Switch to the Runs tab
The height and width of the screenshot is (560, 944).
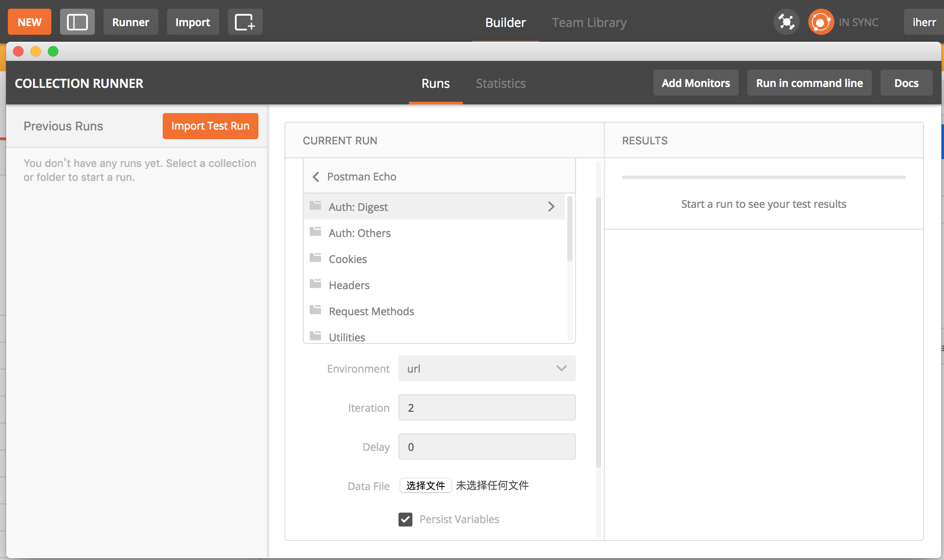pyautogui.click(x=435, y=83)
